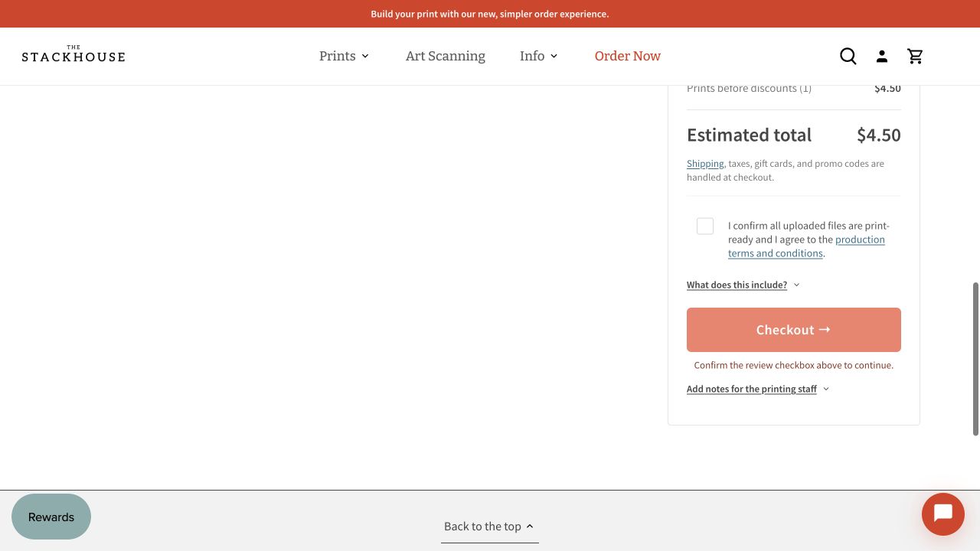Open the Order Now menu item
This screenshot has height=551, width=980.
coord(628,56)
